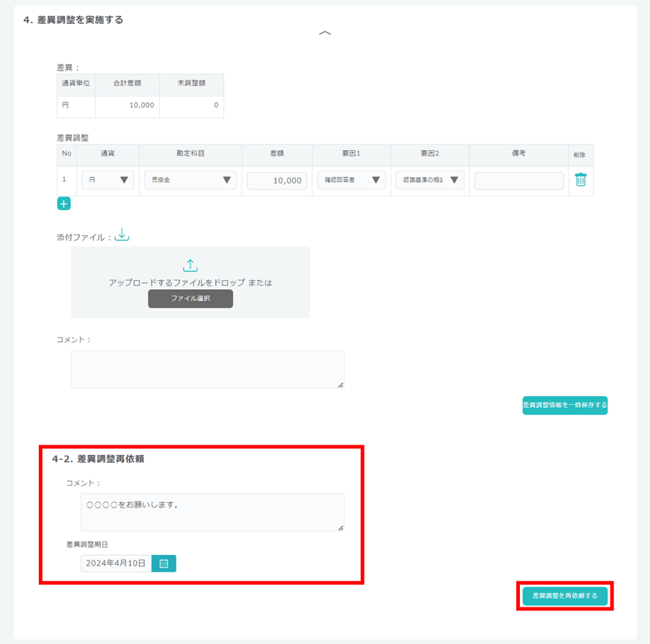Click 差異調整情報を一時保存する button

click(565, 406)
